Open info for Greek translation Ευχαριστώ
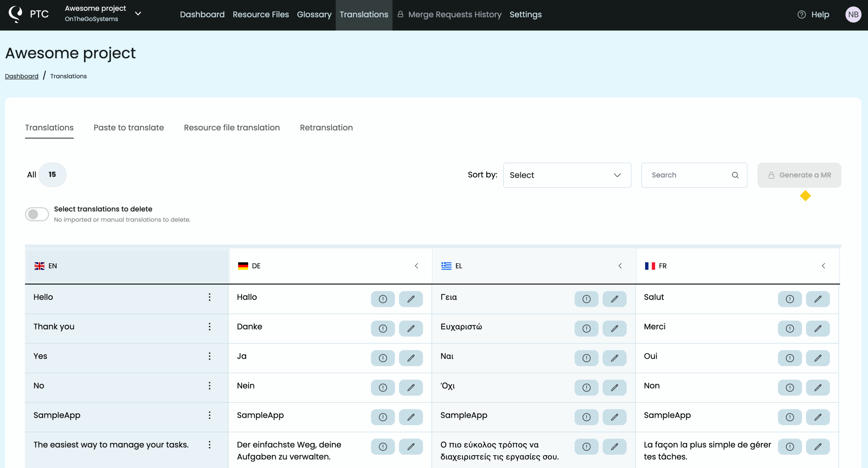 pyautogui.click(x=587, y=328)
